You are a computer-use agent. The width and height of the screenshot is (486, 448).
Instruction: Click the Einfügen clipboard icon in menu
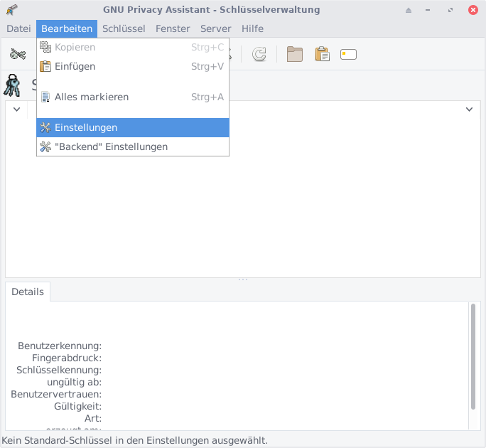[45, 66]
